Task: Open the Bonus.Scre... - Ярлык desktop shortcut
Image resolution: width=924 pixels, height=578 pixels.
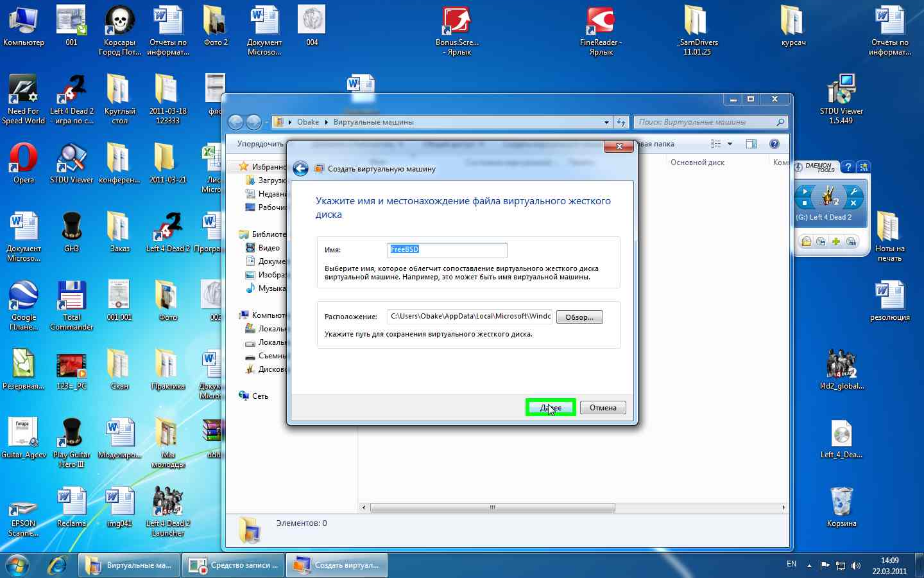Action: tap(457, 30)
